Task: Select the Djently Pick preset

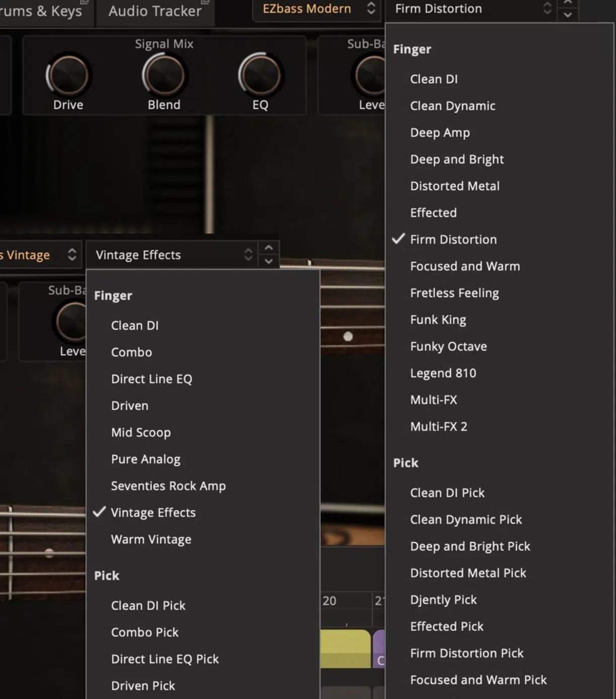Action: click(500, 600)
